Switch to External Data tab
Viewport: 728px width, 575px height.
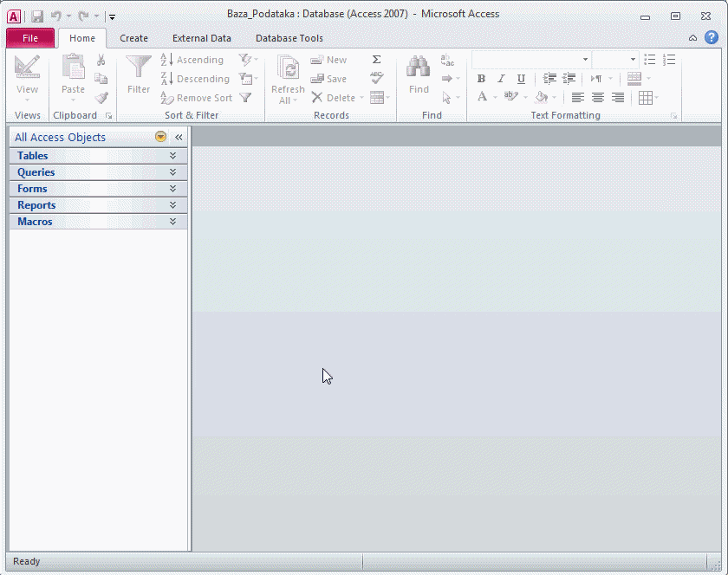[x=201, y=38]
